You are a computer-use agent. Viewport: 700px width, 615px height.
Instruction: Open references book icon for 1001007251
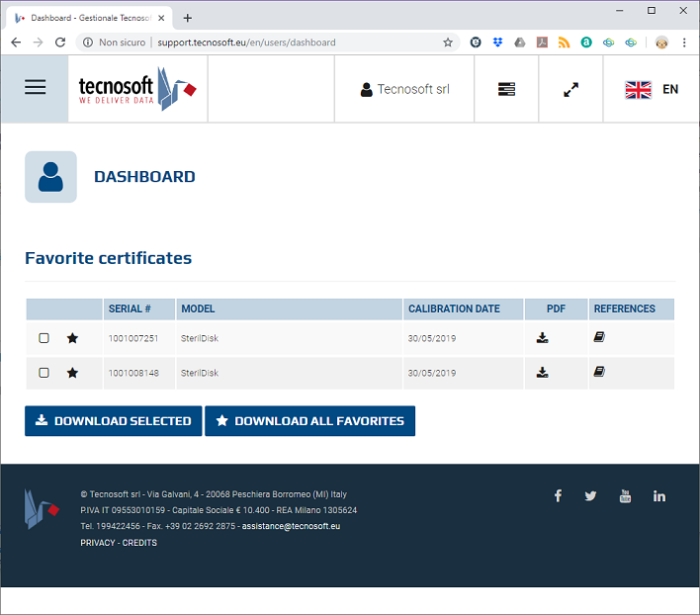(x=599, y=337)
